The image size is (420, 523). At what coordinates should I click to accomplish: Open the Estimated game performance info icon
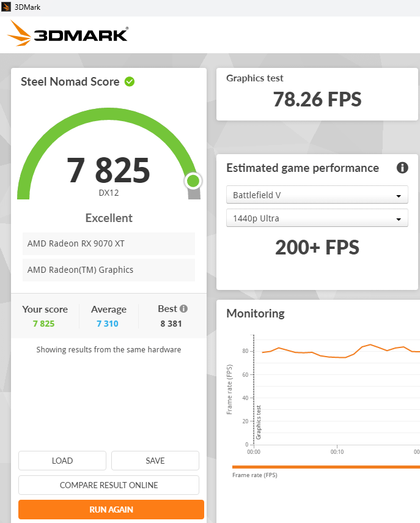pos(402,168)
